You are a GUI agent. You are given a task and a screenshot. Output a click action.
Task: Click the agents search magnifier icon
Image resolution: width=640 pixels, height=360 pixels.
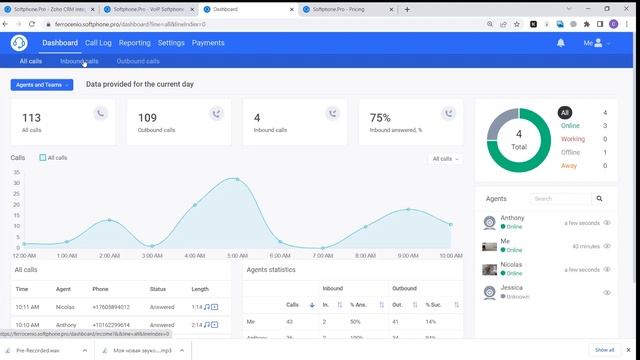click(599, 199)
